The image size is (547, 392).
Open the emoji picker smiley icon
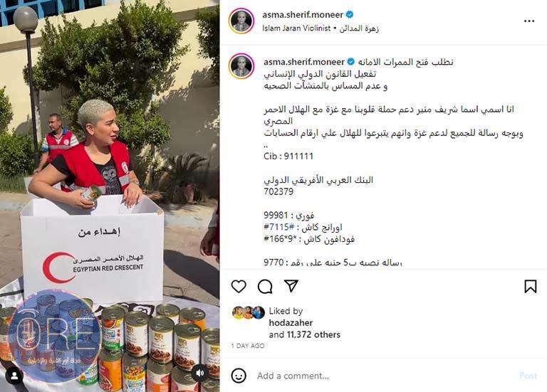pyautogui.click(x=239, y=376)
